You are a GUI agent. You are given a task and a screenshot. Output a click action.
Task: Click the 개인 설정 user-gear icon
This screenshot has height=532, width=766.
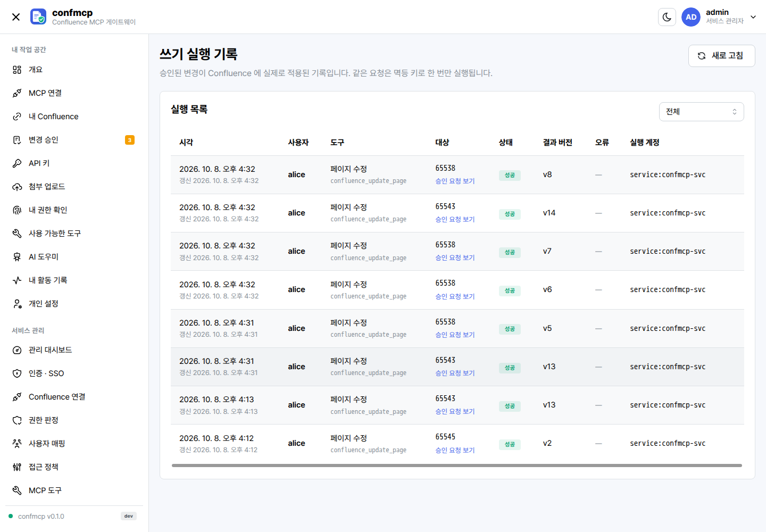click(x=17, y=304)
